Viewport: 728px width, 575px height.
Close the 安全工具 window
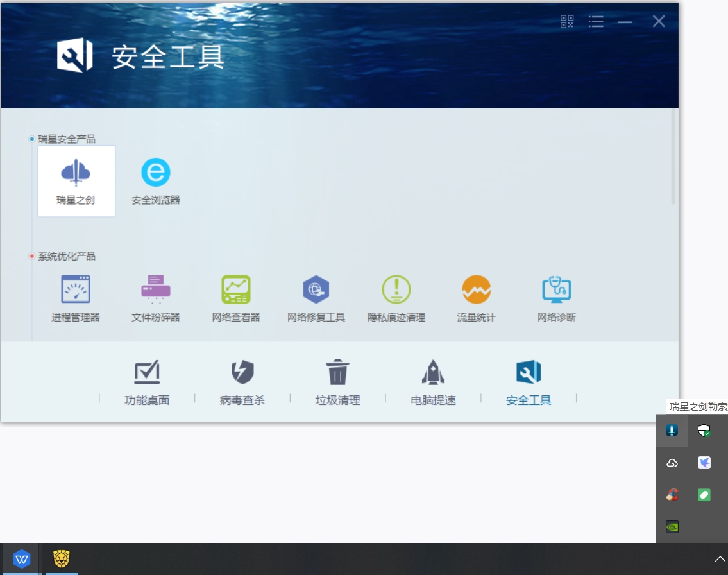tap(659, 21)
